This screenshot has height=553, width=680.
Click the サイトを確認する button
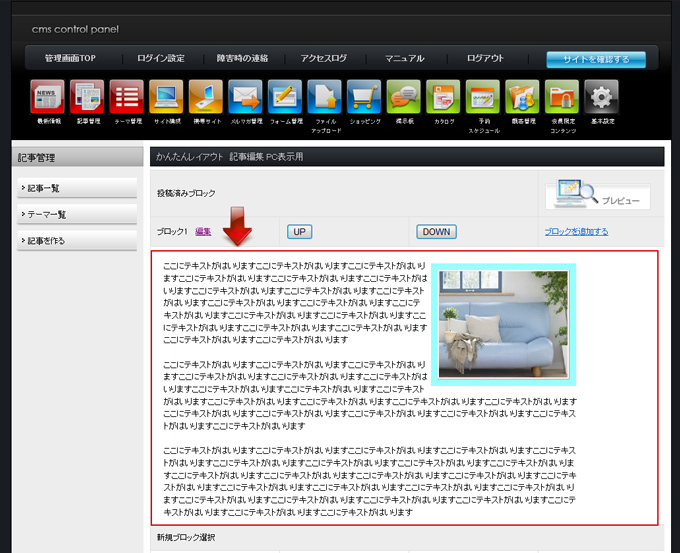point(596,59)
